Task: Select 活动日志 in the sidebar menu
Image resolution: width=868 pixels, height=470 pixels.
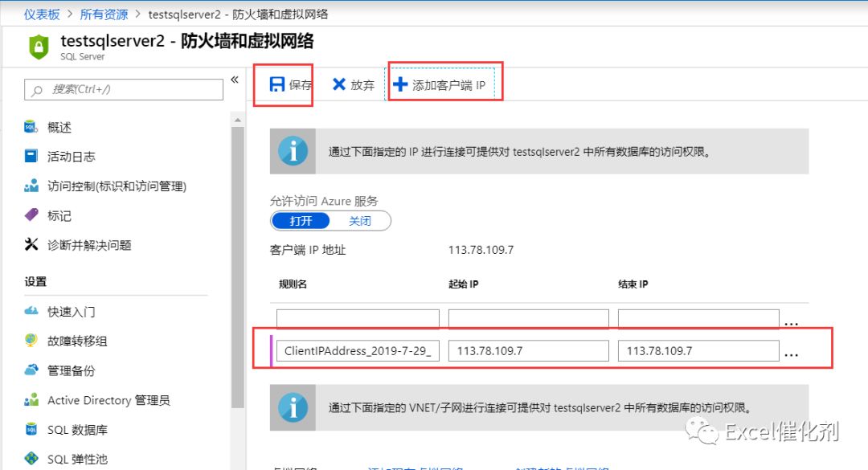Action: click(72, 157)
